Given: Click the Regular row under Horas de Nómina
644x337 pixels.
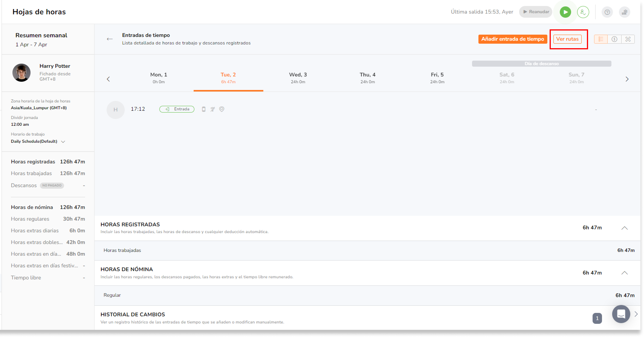Looking at the screenshot, I should click(367, 295).
